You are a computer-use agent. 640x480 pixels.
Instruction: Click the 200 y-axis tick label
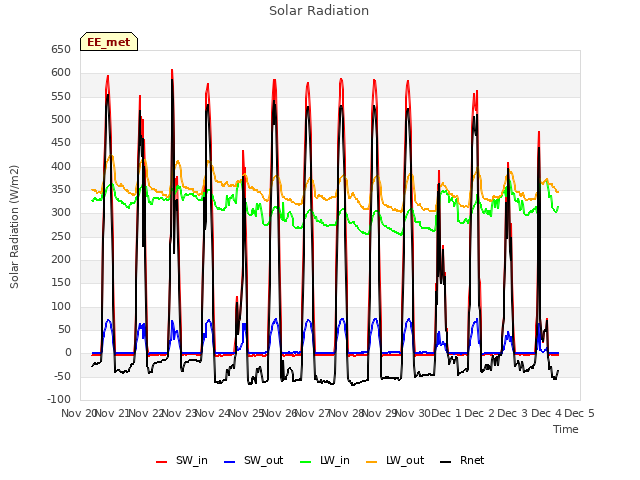pos(61,260)
